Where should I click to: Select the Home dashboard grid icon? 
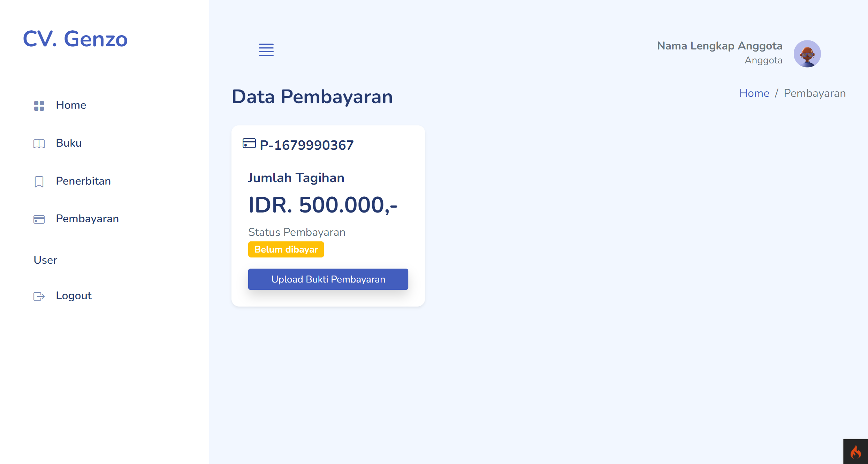coord(38,106)
